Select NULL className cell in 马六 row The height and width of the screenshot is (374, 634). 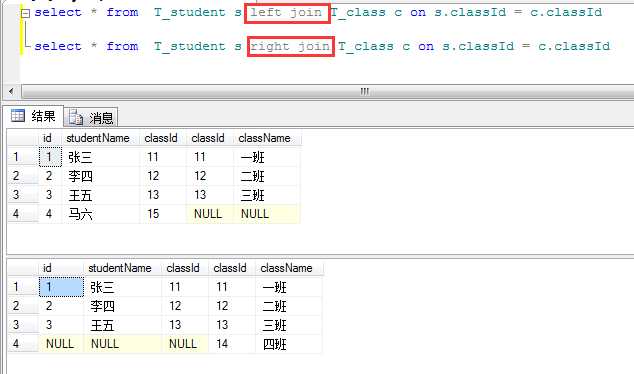point(267,214)
